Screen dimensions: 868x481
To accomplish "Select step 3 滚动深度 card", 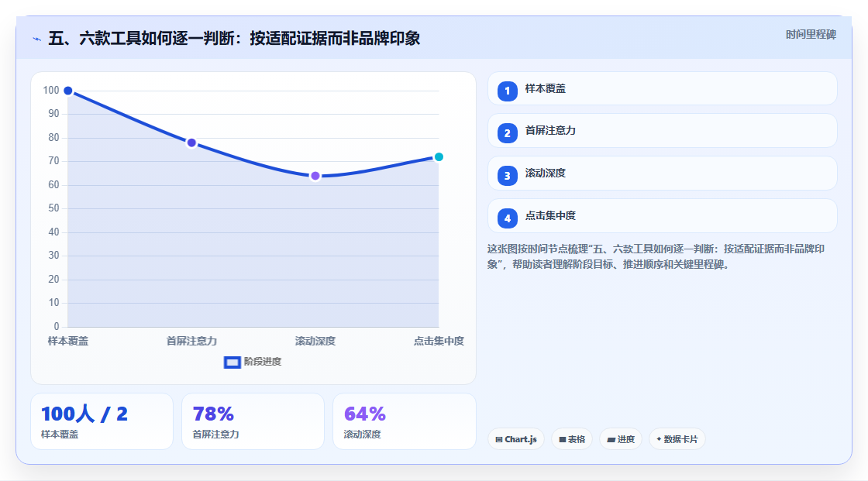I will pos(662,174).
